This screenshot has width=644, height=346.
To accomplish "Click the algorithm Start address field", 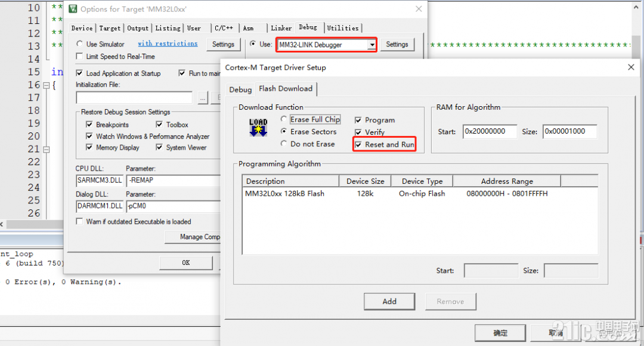I will (491, 270).
